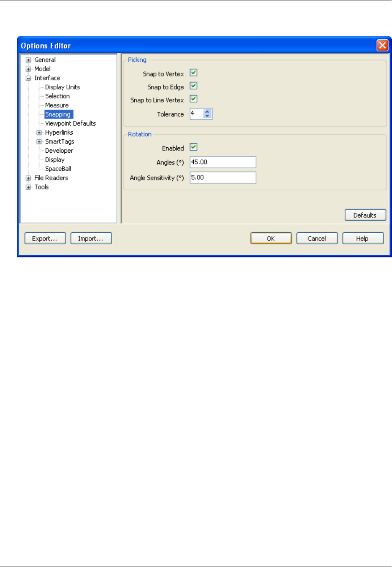392x567 pixels.
Task: Click the Defaults button
Action: click(365, 215)
